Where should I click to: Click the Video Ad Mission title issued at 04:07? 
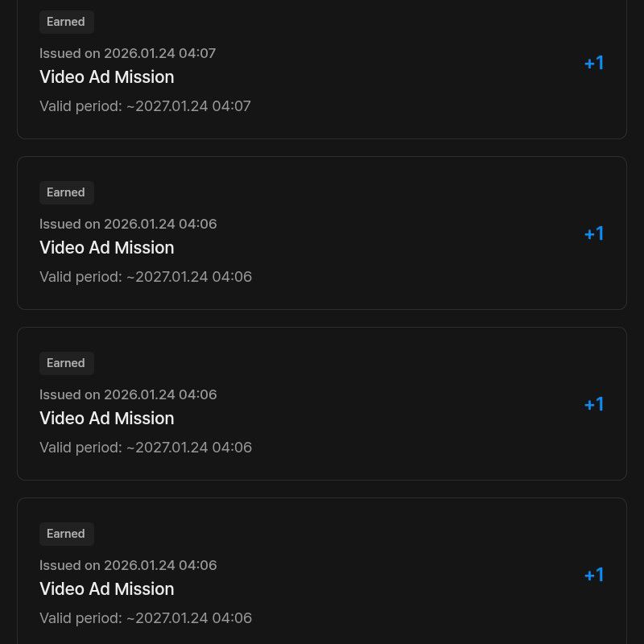[x=106, y=77]
